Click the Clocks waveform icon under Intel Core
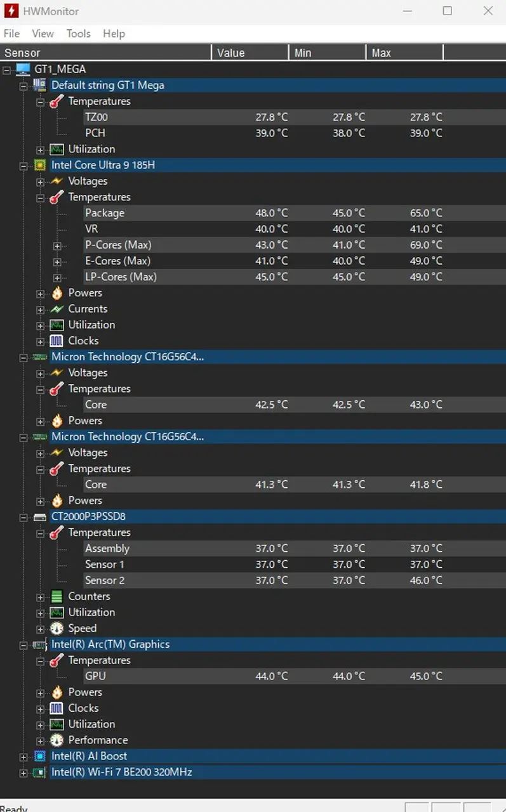This screenshot has width=506, height=812. pyautogui.click(x=57, y=341)
